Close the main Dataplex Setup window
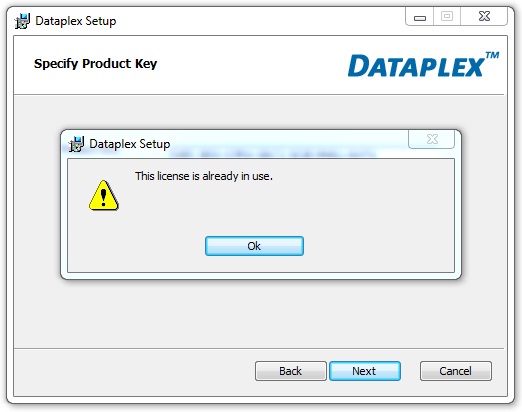This screenshot has height=412, width=522. click(x=484, y=17)
